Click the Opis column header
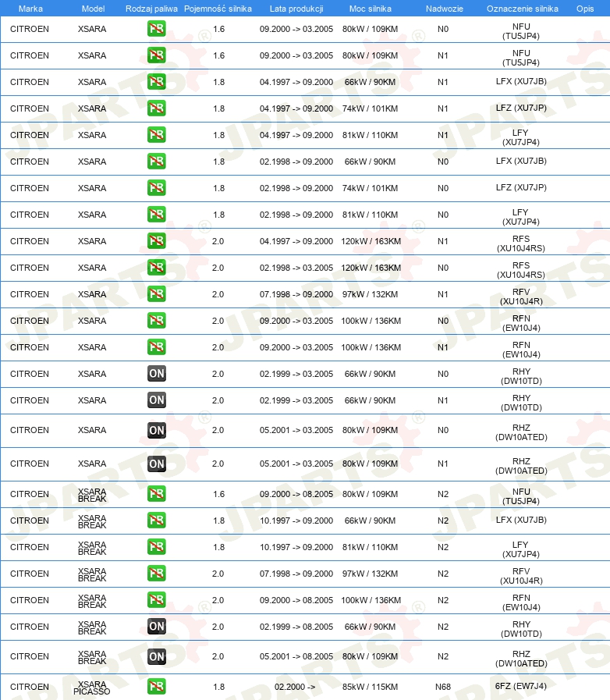 pyautogui.click(x=584, y=9)
